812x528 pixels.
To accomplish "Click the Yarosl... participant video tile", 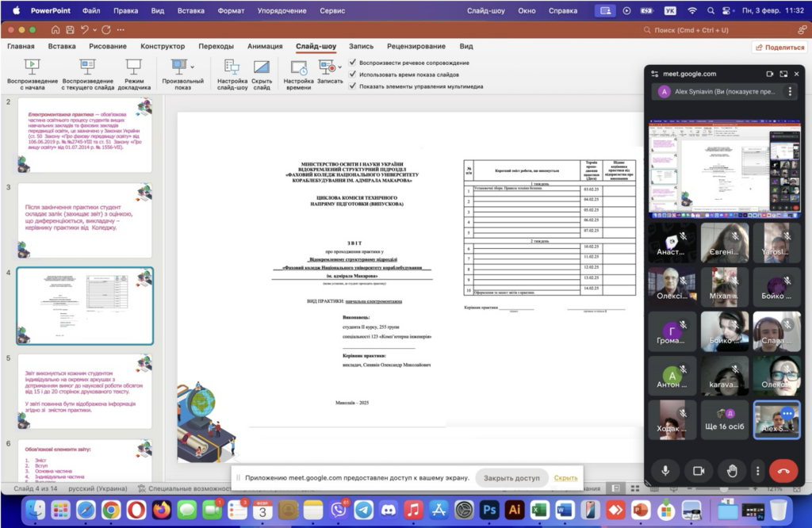I will [777, 243].
